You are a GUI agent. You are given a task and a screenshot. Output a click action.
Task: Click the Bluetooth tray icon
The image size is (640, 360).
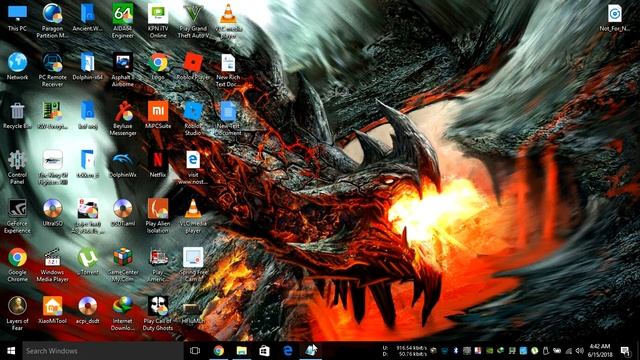click(x=456, y=351)
